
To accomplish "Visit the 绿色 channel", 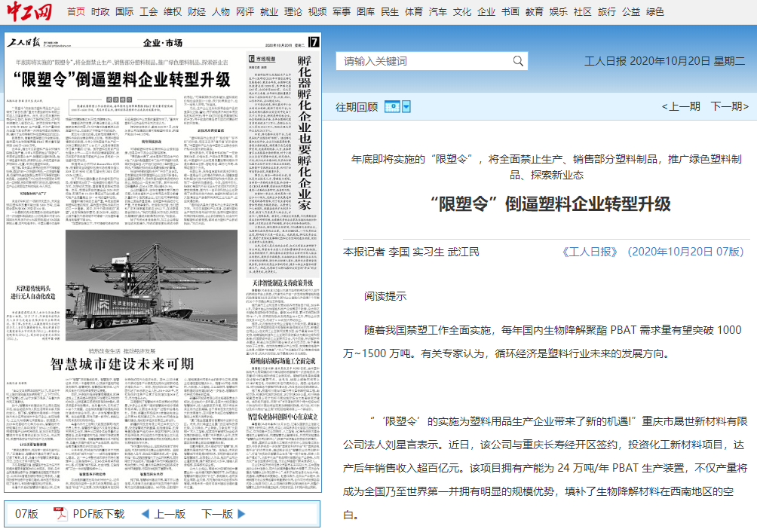I will click(655, 11).
